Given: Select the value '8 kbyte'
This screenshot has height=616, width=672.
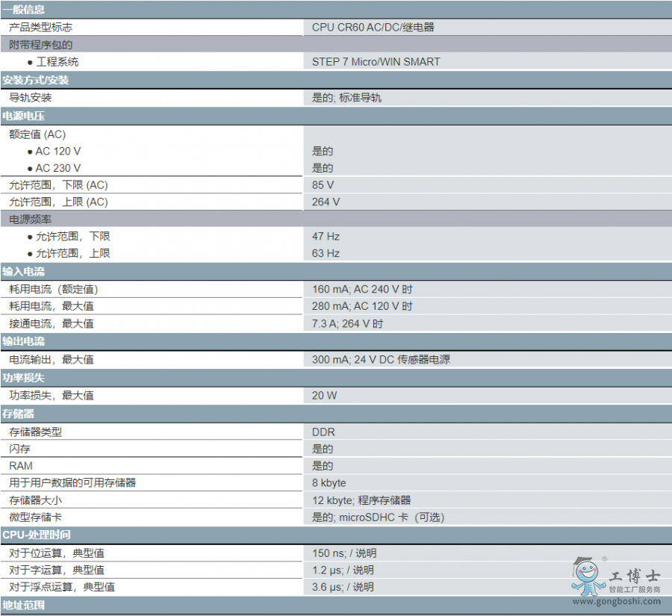Looking at the screenshot, I should click(x=329, y=482).
